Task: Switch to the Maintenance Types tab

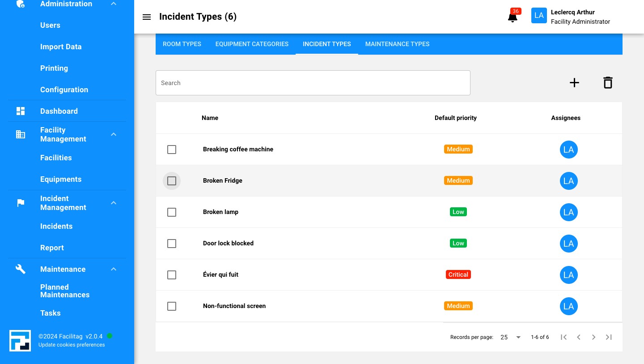Action: [397, 44]
